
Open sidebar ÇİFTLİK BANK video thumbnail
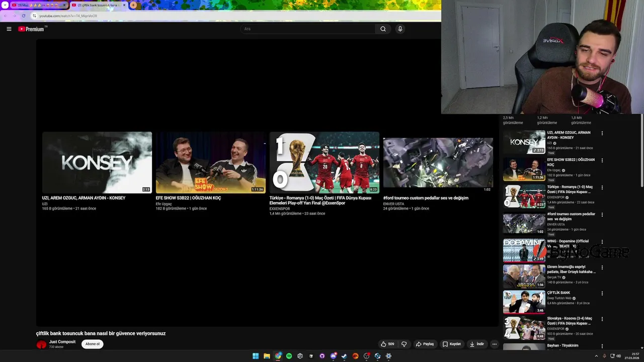pos(524,302)
